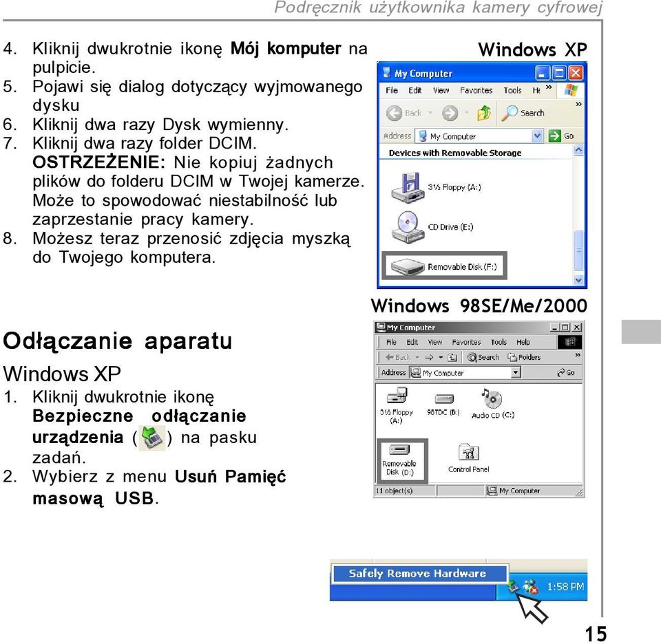Click My Computer status bar zone entry
The image size is (661, 644).
pyautogui.click(x=513, y=491)
